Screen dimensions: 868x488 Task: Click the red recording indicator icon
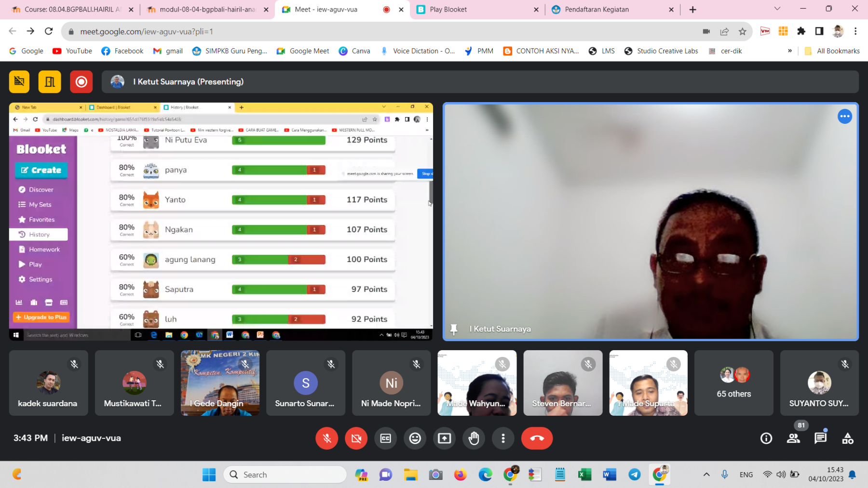click(x=81, y=82)
